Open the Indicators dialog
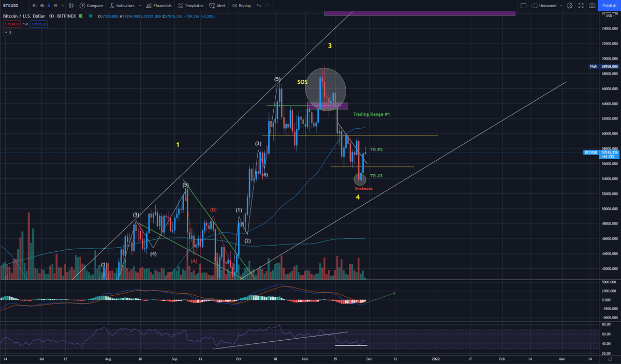 click(123, 5)
